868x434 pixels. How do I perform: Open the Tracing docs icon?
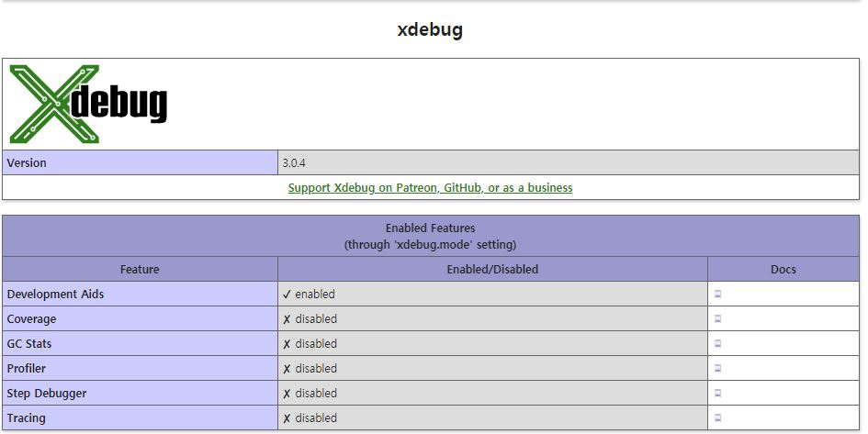click(x=717, y=418)
